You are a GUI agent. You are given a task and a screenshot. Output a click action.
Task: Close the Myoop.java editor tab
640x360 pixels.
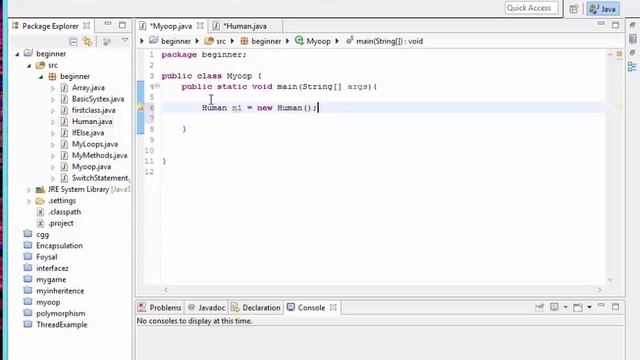tap(200, 26)
